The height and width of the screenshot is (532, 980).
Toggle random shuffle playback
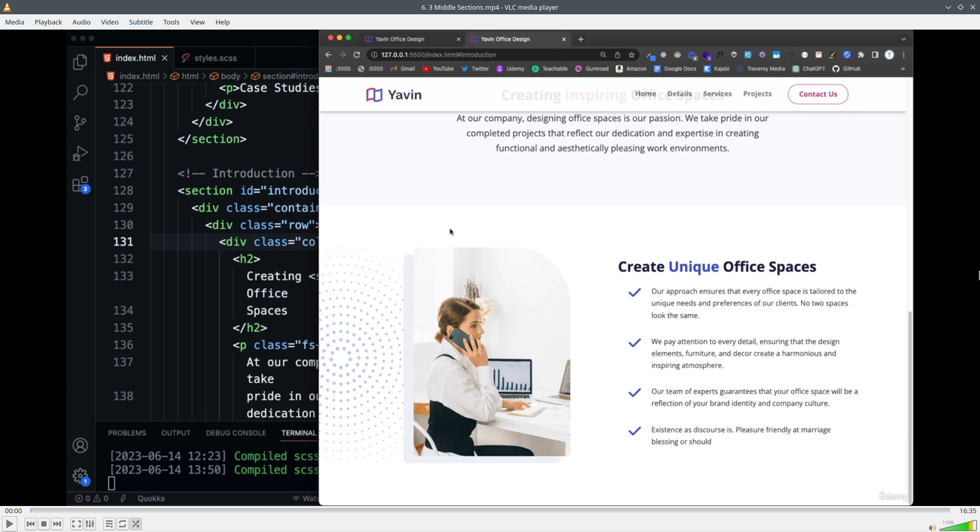[x=136, y=524]
